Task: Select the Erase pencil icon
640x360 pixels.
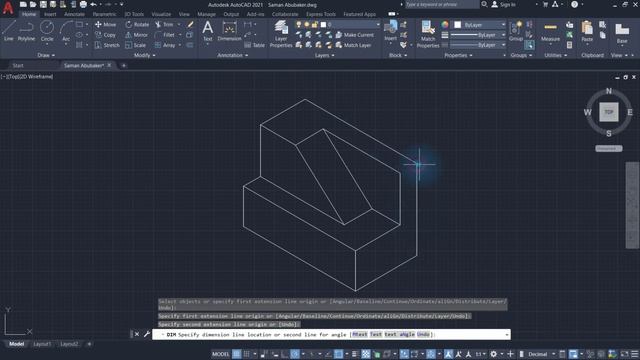Action: 190,24
